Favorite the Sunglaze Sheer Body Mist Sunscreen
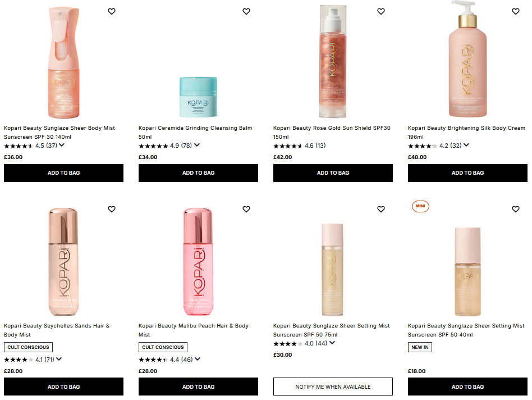 [x=111, y=11]
